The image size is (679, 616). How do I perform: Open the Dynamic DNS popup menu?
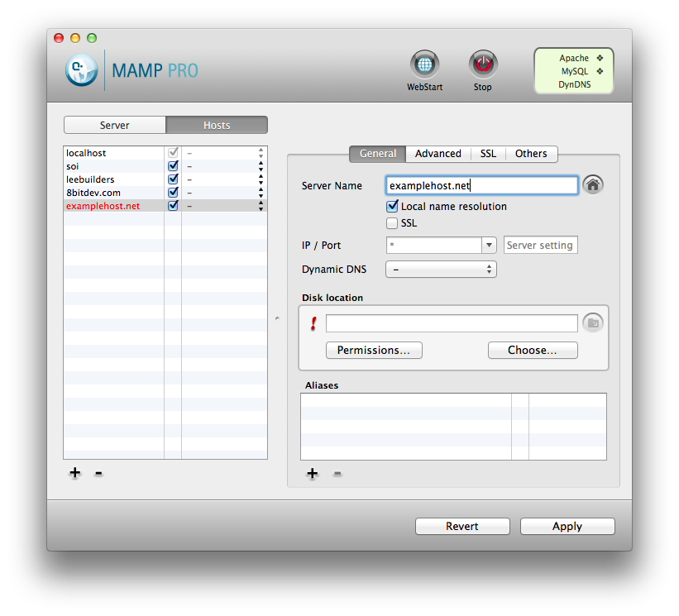point(441,270)
